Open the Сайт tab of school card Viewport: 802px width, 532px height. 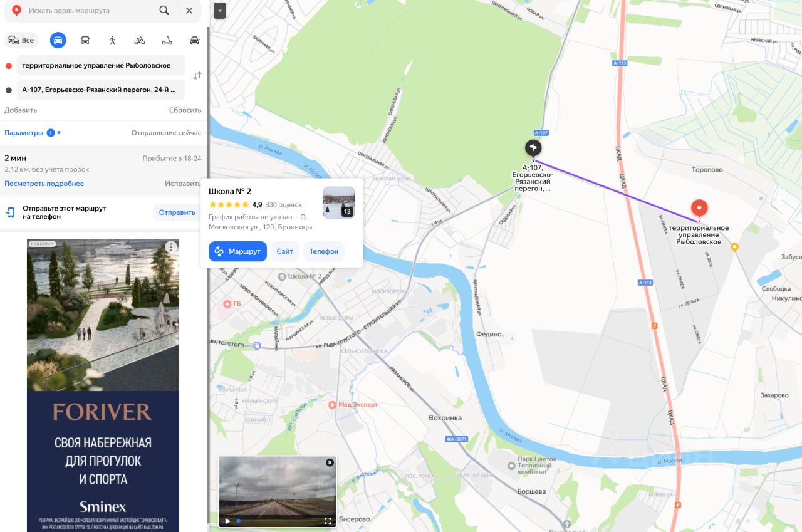285,251
